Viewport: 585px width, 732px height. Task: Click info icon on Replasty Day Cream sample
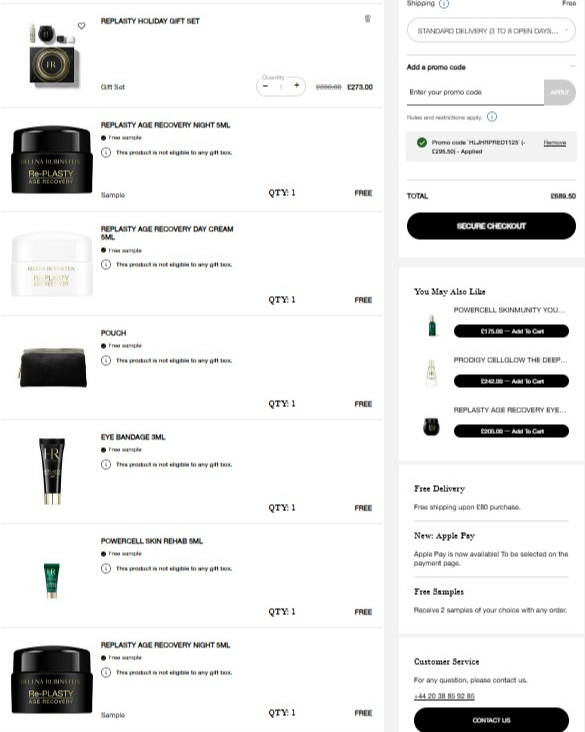pyautogui.click(x=106, y=265)
